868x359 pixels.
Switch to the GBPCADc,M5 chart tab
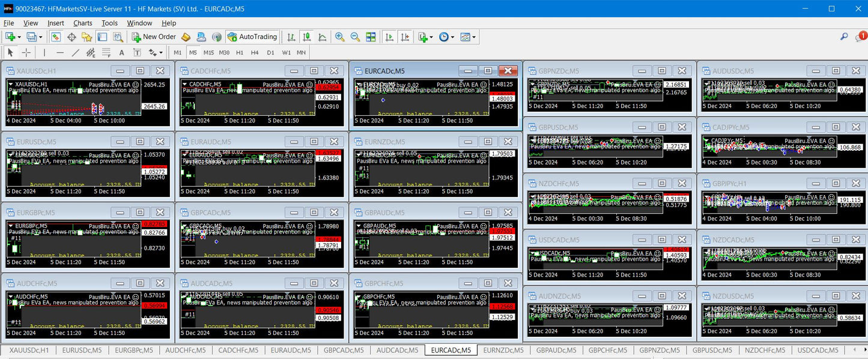343,350
